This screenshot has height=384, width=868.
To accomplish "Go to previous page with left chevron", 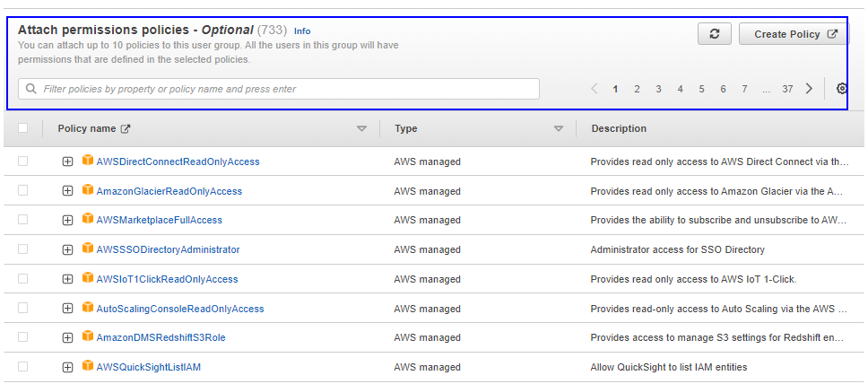I will pyautogui.click(x=595, y=89).
